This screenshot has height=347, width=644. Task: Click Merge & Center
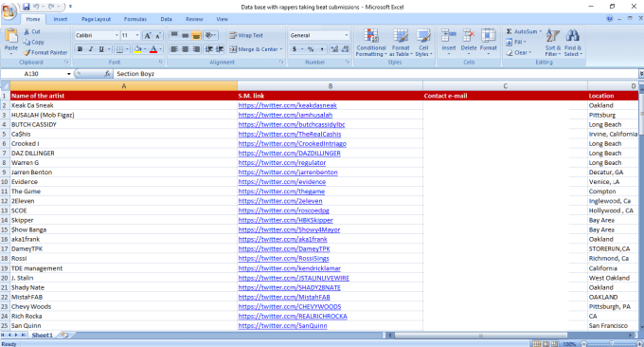tap(256, 49)
